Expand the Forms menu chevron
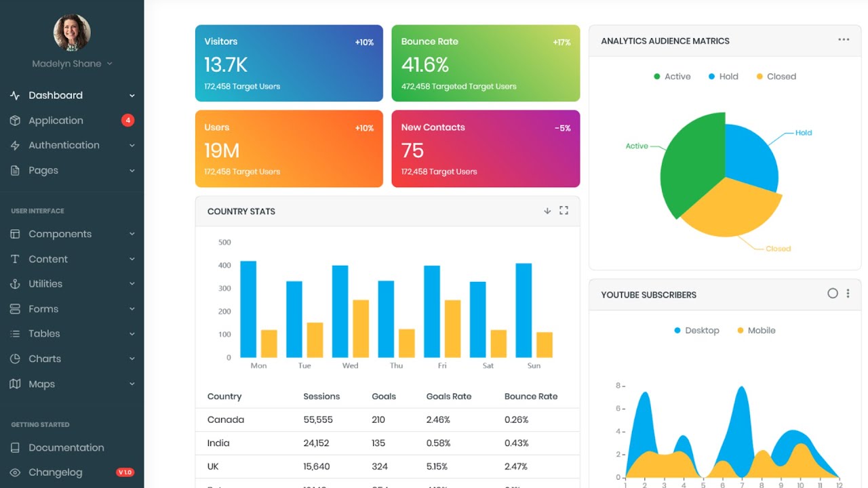Screen dimensions: 868x488 pos(132,309)
